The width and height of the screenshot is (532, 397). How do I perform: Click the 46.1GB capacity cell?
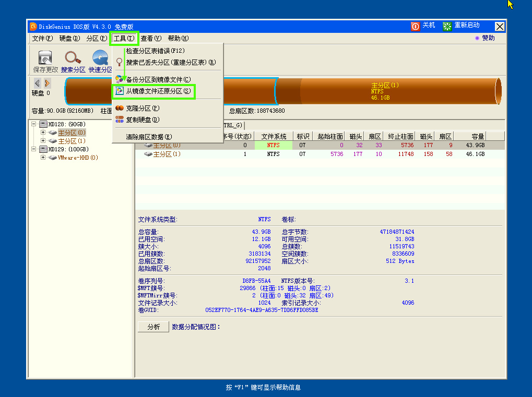(475, 154)
